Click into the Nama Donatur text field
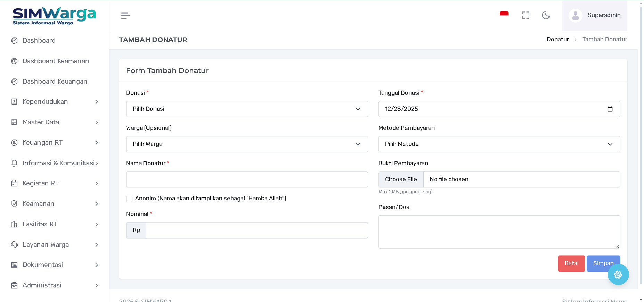Screen dimensions: 644x302 coord(247,179)
